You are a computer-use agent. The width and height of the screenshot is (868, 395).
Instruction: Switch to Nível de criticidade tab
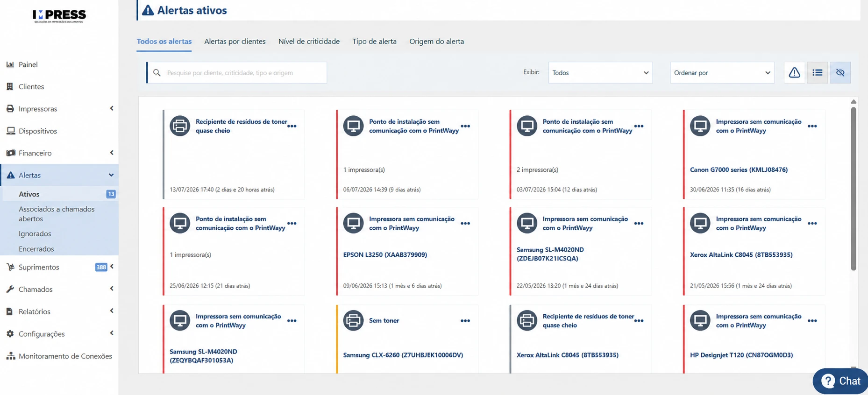coord(309,42)
